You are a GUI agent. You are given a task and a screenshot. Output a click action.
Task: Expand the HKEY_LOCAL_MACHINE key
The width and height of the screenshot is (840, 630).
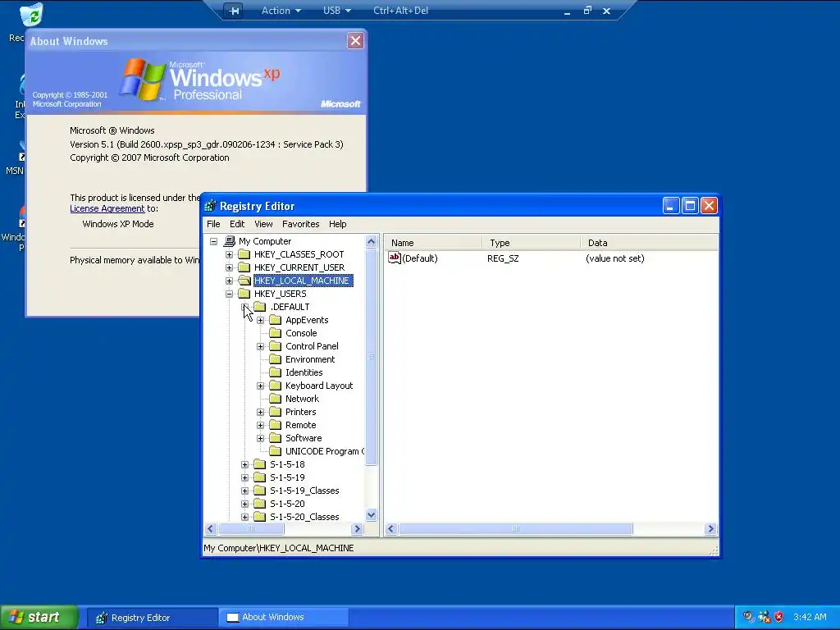[x=230, y=281]
